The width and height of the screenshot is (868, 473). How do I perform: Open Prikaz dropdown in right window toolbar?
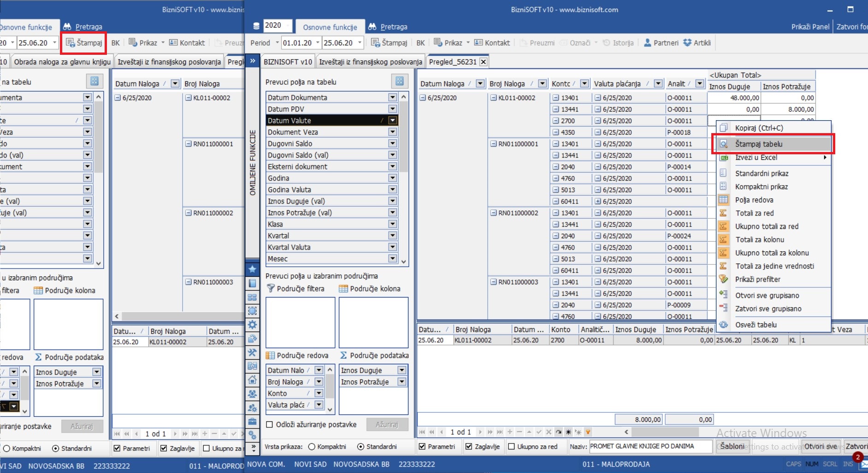[x=468, y=43]
